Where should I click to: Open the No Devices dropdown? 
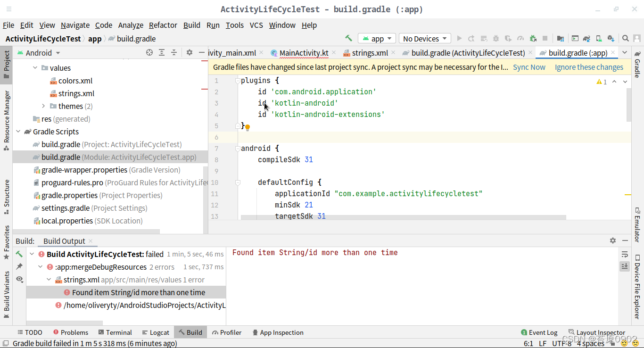point(424,38)
